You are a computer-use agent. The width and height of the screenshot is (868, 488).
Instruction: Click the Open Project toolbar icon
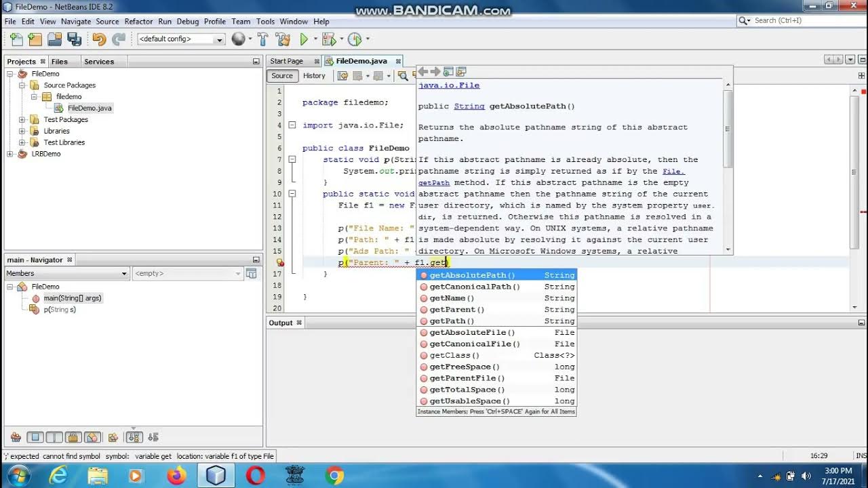pyautogui.click(x=55, y=39)
